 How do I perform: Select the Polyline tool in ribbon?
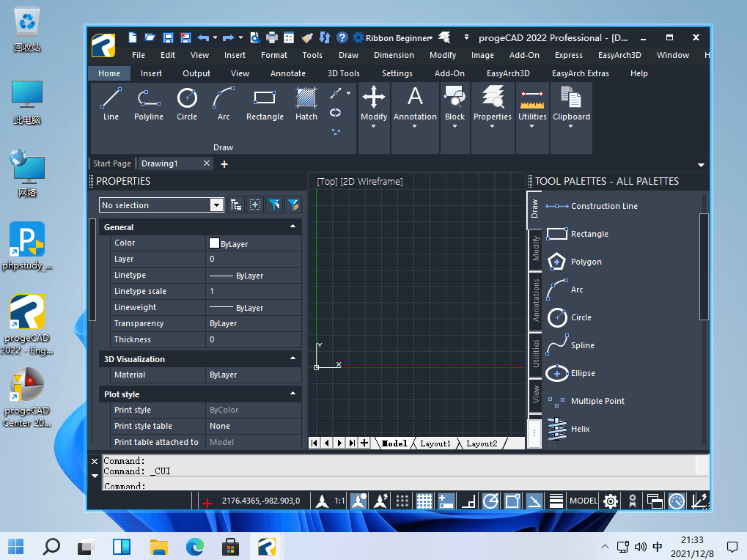[149, 104]
